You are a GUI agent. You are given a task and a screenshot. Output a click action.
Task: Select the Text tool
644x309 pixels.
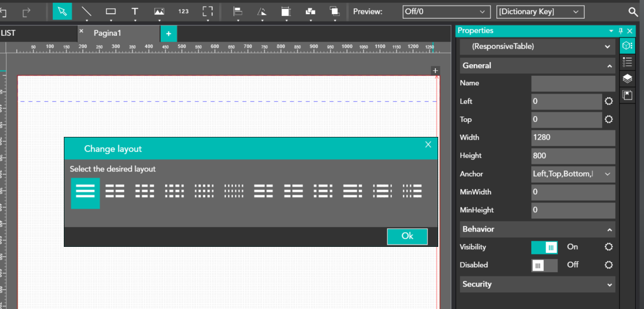click(x=135, y=12)
